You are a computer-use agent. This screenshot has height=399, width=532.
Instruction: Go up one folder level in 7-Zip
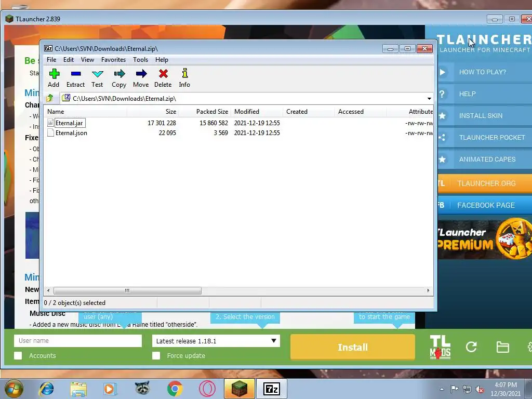point(50,98)
